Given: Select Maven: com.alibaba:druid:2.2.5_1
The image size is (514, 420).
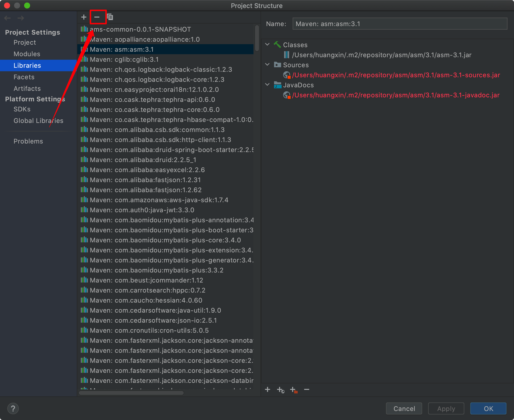Looking at the screenshot, I should pyautogui.click(x=165, y=160).
